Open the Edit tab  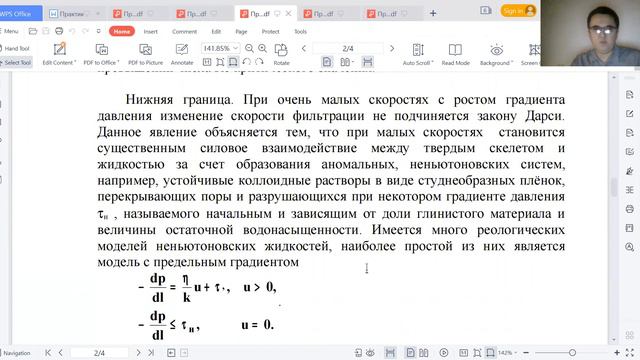pos(216,31)
